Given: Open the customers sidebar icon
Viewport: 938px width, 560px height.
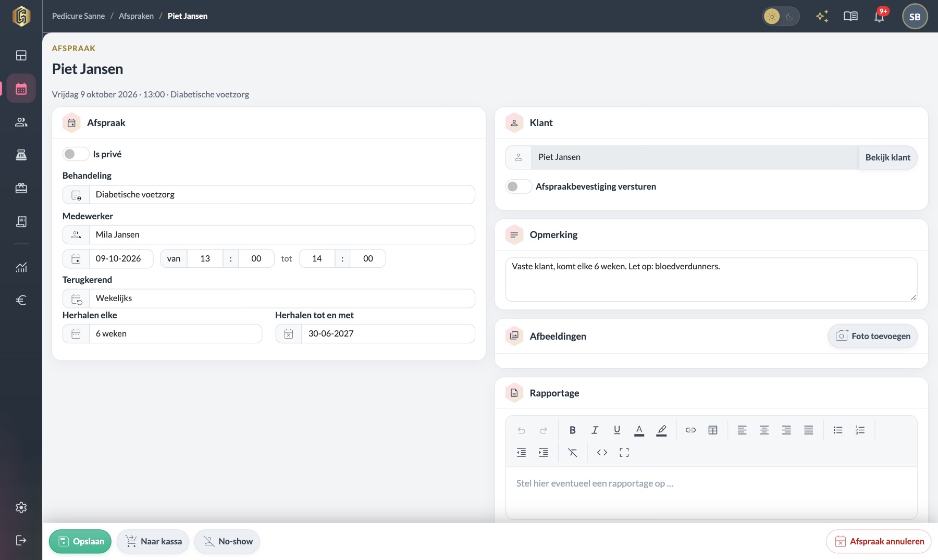Looking at the screenshot, I should point(21,122).
